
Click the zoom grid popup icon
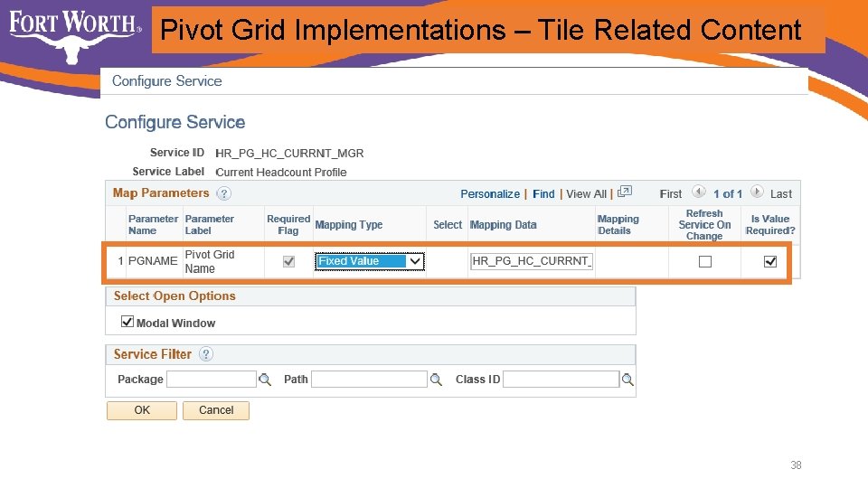tap(625, 192)
